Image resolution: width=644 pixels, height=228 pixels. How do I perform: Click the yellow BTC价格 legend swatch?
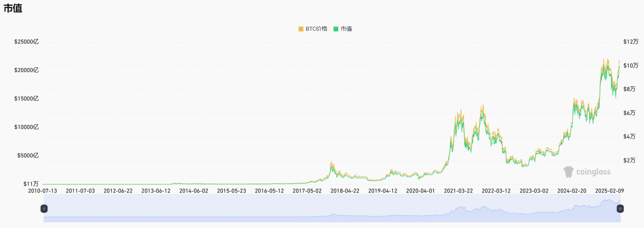coord(301,29)
